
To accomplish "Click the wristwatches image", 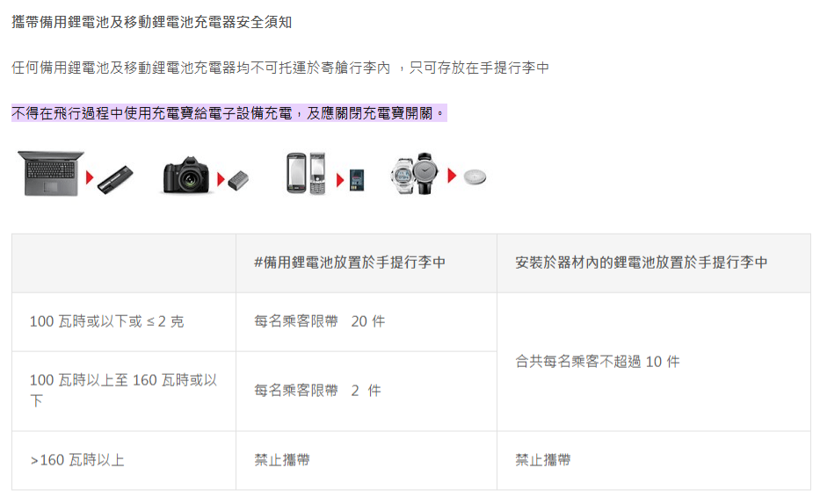I will (415, 173).
